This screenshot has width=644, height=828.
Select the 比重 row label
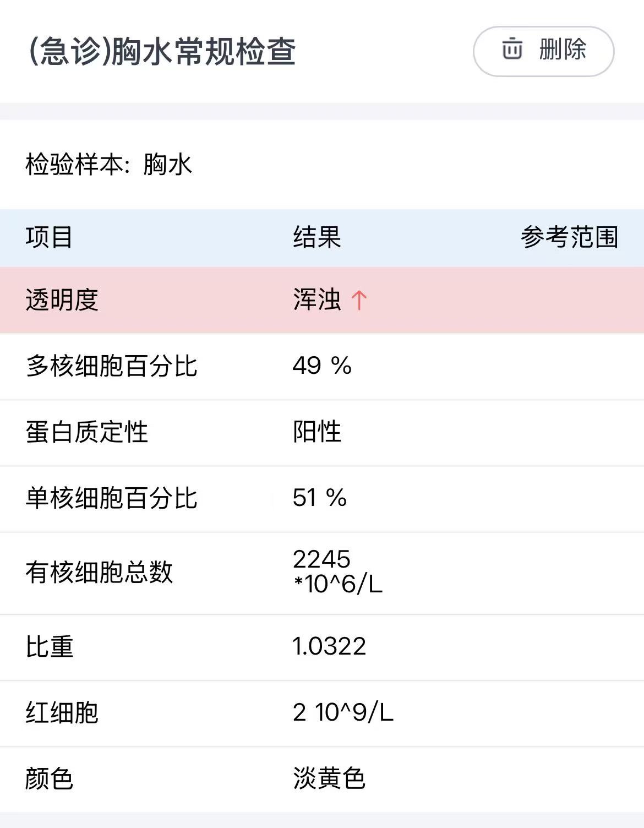tap(49, 647)
